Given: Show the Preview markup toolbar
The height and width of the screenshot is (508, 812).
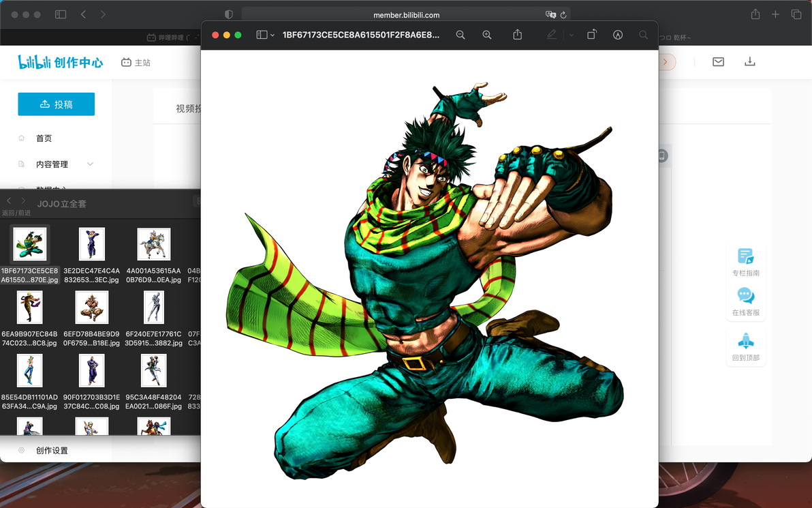Looking at the screenshot, I should pyautogui.click(x=618, y=35).
